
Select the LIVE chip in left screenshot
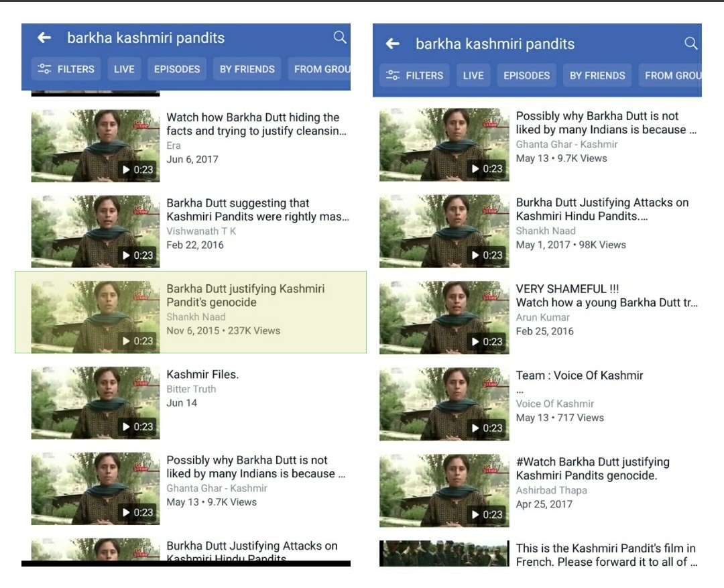point(124,69)
